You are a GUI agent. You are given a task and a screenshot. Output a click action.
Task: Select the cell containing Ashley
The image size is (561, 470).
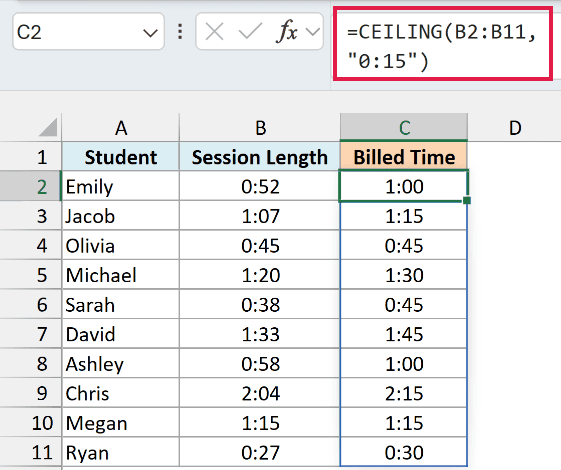(x=121, y=363)
